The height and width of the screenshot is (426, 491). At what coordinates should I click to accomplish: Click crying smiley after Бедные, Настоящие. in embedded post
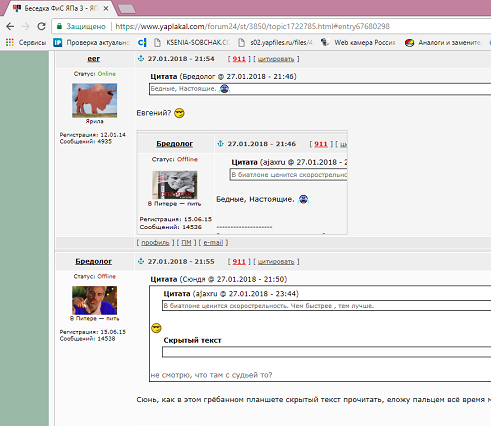click(303, 199)
